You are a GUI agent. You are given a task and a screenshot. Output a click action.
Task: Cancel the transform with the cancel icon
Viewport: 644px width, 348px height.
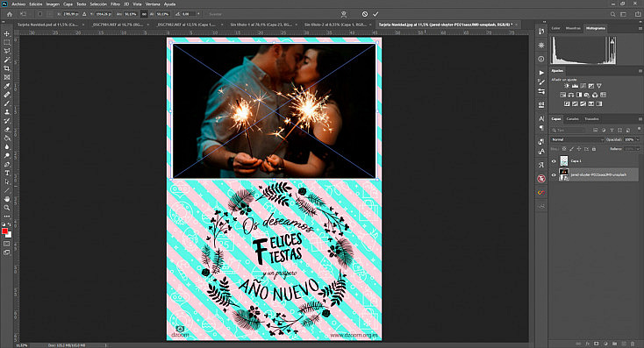pyautogui.click(x=365, y=14)
